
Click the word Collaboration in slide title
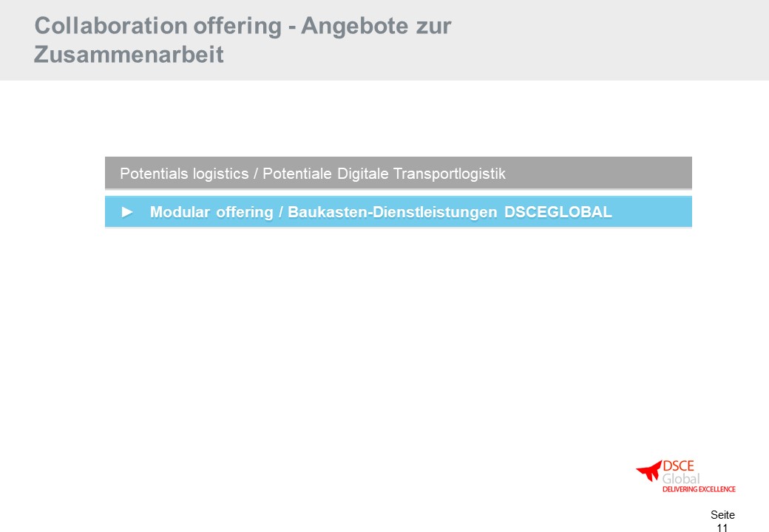point(111,25)
